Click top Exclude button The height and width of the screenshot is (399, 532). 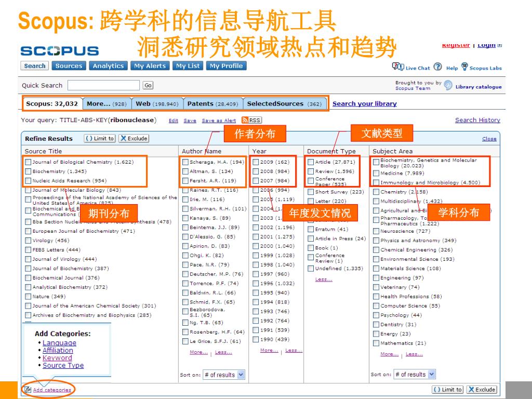[x=134, y=138]
